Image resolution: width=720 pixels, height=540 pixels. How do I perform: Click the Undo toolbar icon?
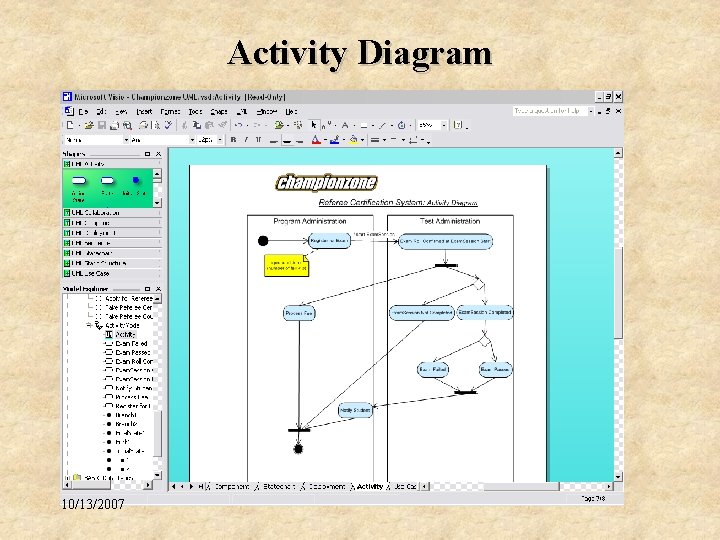click(238, 125)
